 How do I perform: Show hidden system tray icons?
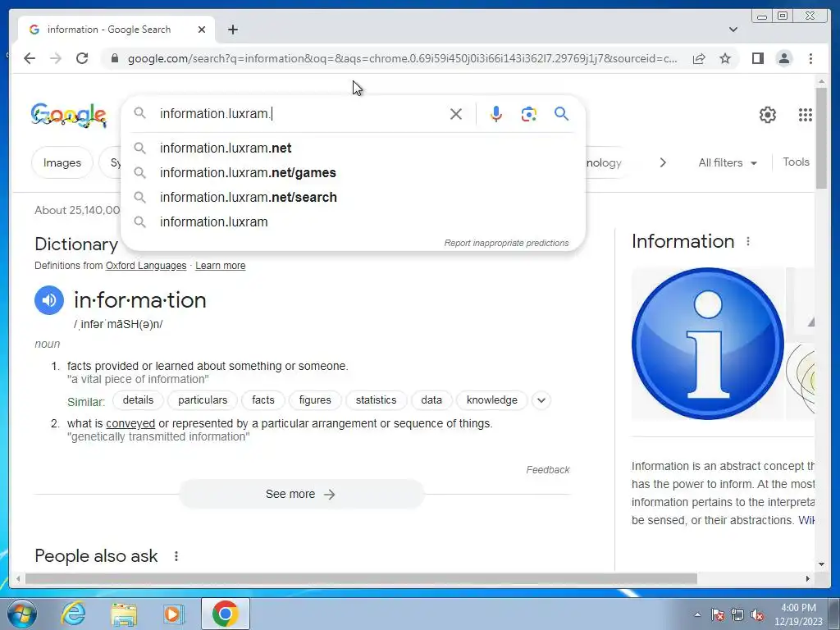697,615
